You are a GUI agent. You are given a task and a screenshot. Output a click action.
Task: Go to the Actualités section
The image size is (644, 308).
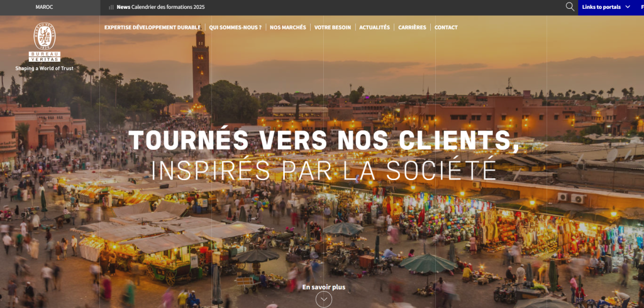374,28
